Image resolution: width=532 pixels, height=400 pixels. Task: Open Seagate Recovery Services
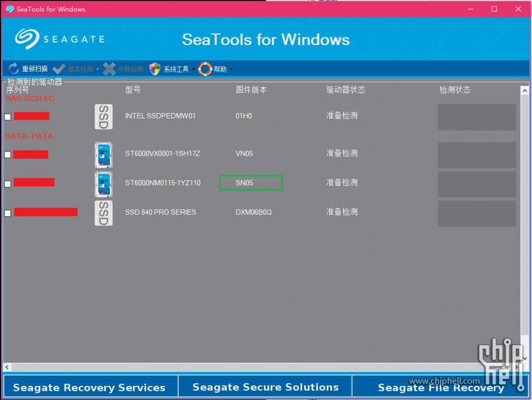click(x=91, y=386)
